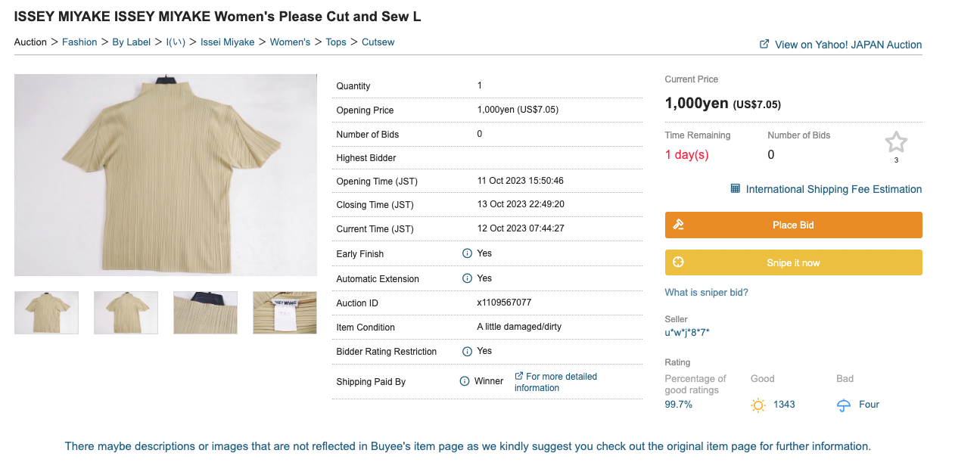Click the star icon to favorite this auction
The height and width of the screenshot is (475, 980).
click(x=896, y=141)
